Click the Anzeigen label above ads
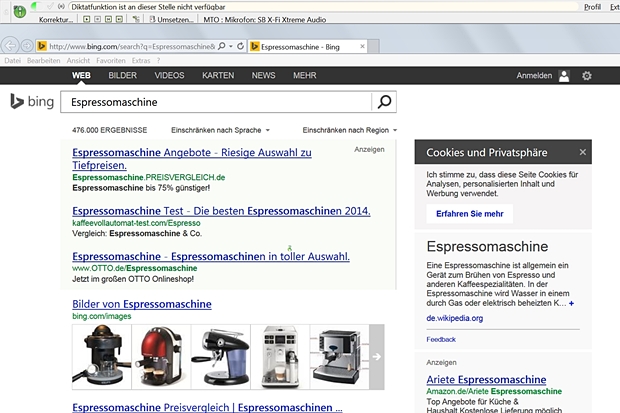The height and width of the screenshot is (413, 620). pos(369,150)
